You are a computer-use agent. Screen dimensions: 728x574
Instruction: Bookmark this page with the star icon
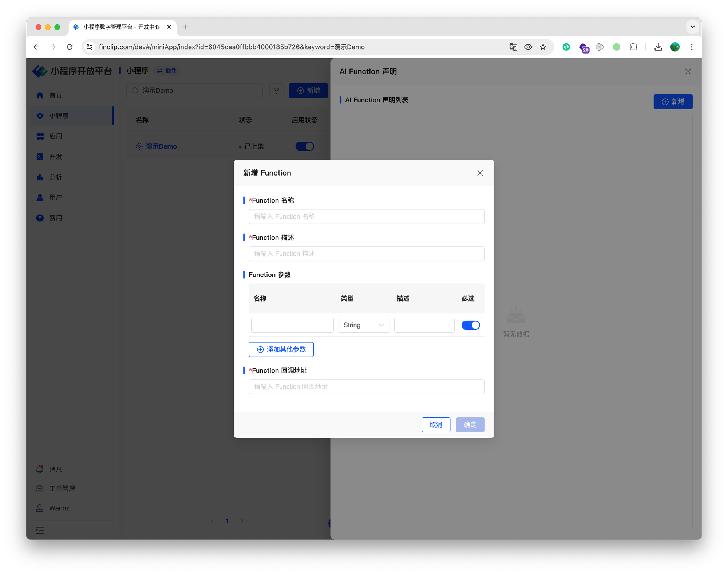coord(543,47)
